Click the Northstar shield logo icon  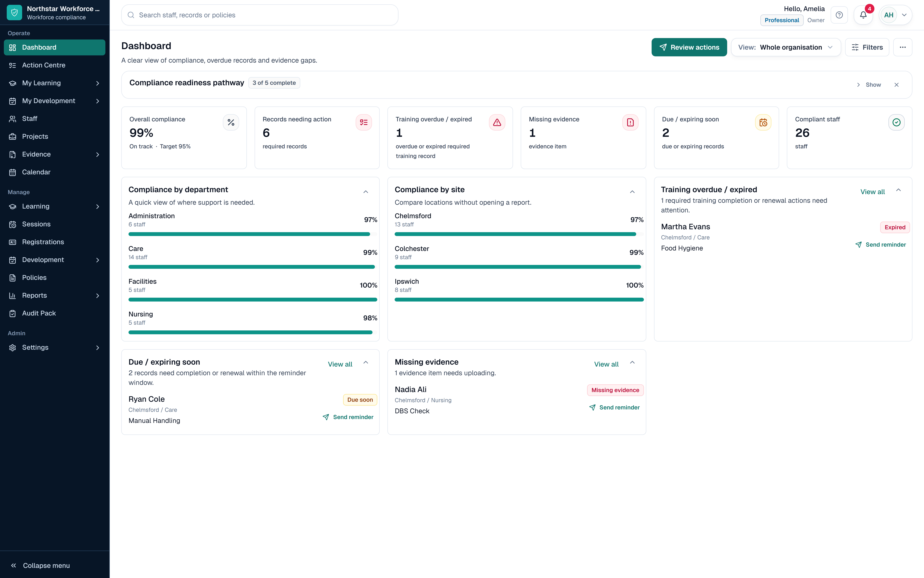(x=15, y=13)
